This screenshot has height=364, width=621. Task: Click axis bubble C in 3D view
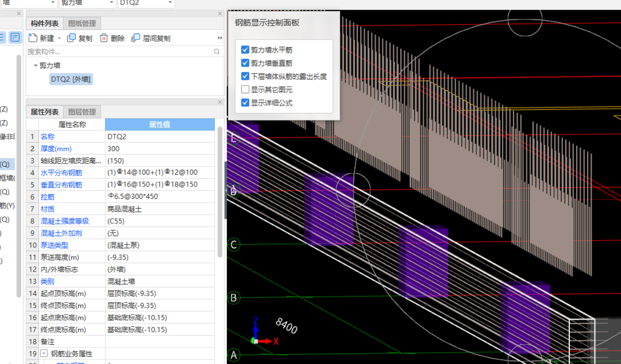[234, 245]
